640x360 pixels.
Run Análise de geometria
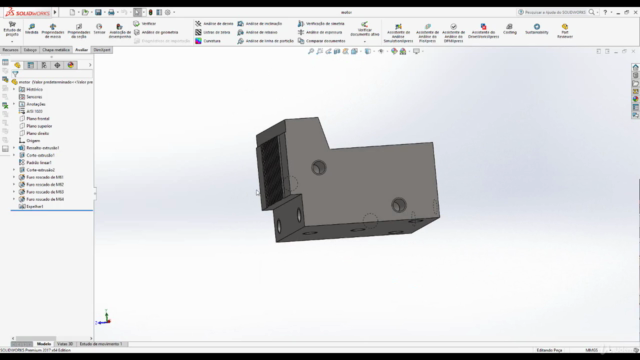156,32
